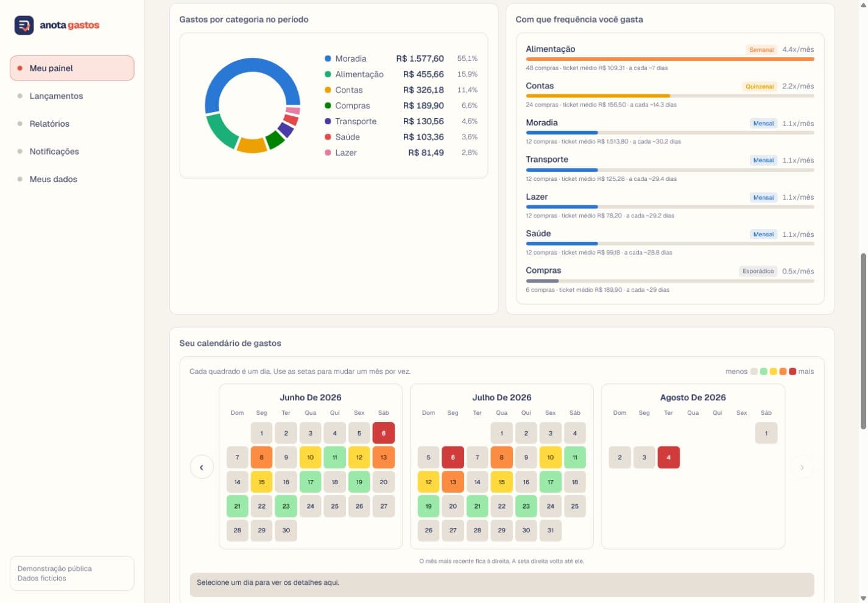The height and width of the screenshot is (603, 868).
Task: Select the teal Alimentação legend dot
Action: pyautogui.click(x=328, y=74)
